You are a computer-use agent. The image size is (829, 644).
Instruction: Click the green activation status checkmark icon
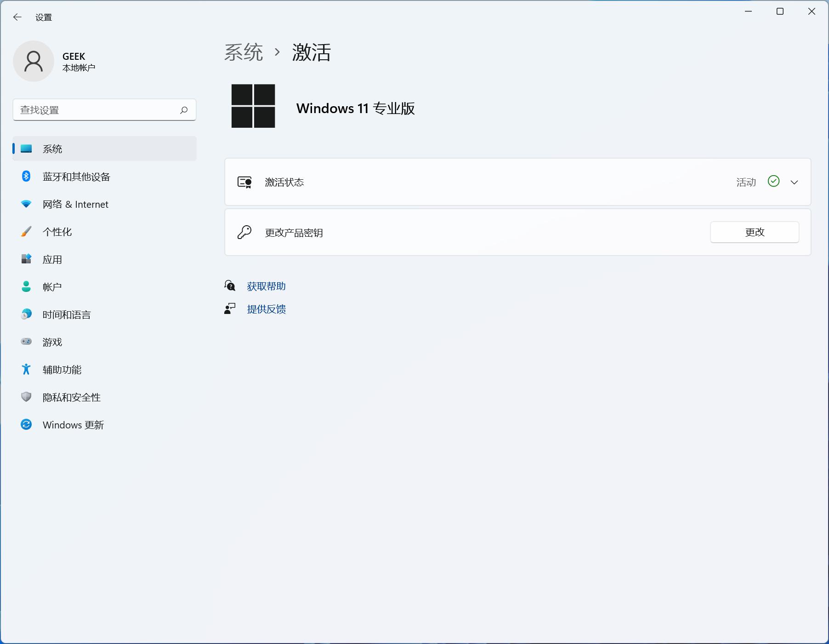773,182
